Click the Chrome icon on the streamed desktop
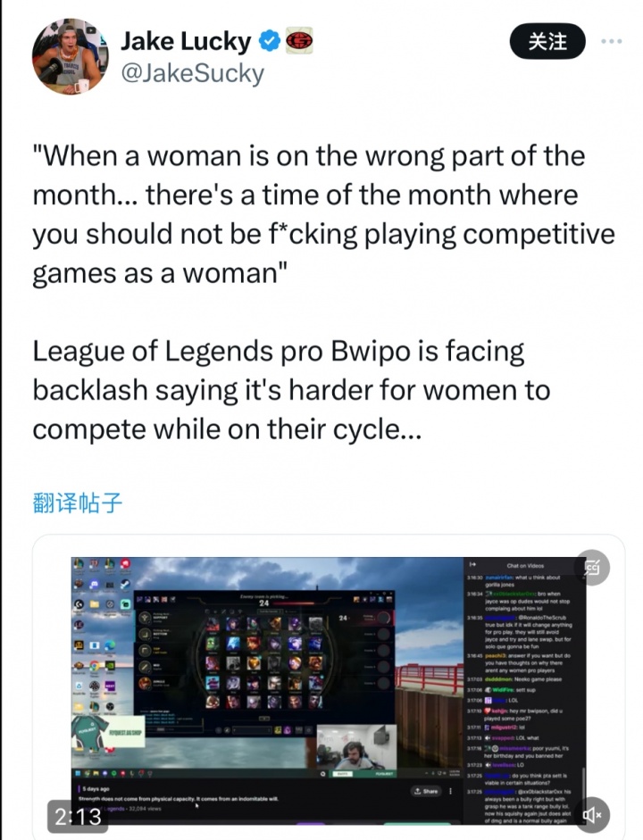643x840 pixels. pos(94,666)
